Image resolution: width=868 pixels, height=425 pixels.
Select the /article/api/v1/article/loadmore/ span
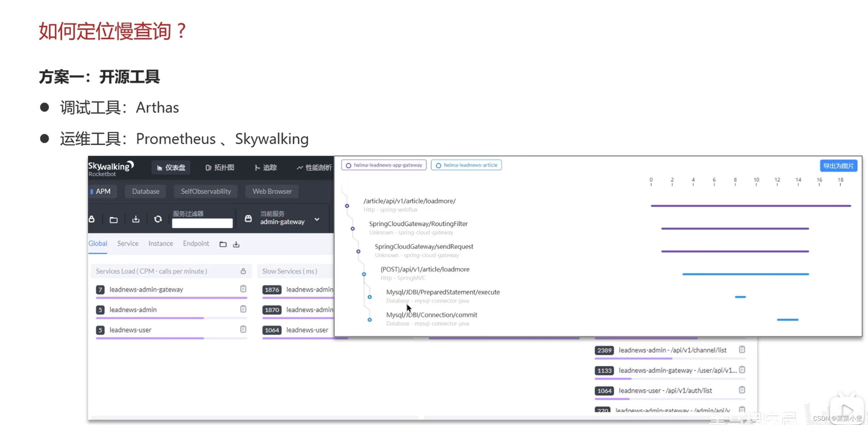click(x=409, y=201)
